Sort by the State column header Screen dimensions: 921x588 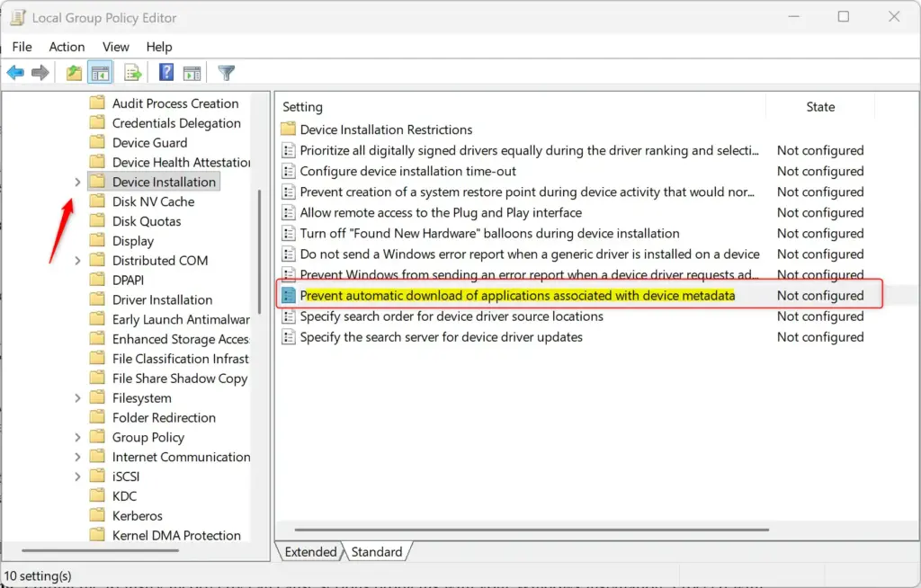pos(820,107)
